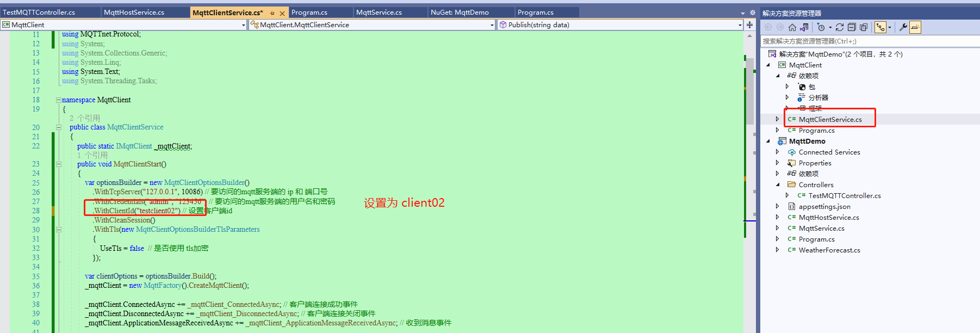
Task: Toggle Preview Selected Items button
Action: coord(915,27)
